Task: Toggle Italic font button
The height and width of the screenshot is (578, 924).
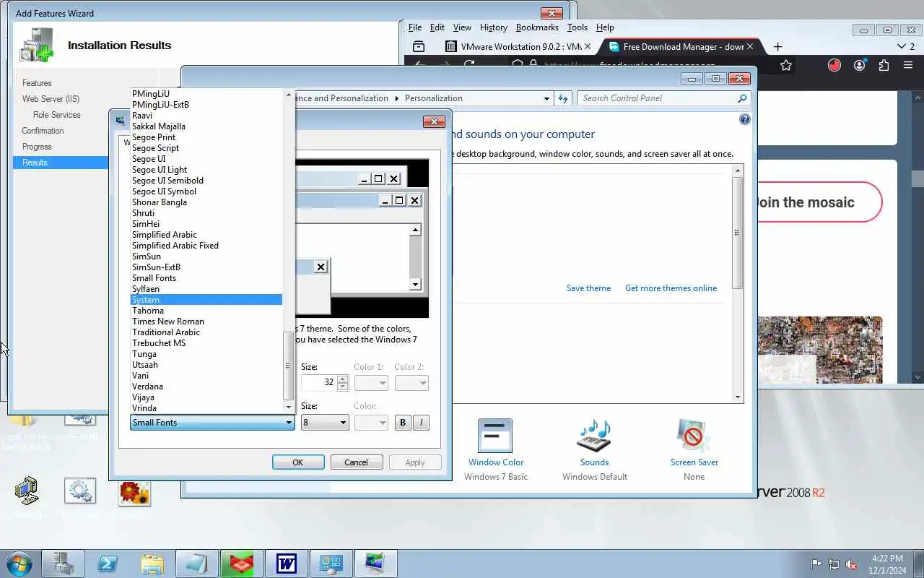Action: click(421, 423)
